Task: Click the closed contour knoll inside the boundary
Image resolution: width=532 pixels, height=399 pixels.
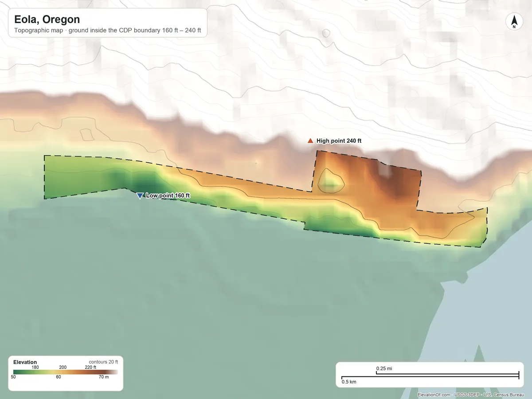Action: [332, 181]
